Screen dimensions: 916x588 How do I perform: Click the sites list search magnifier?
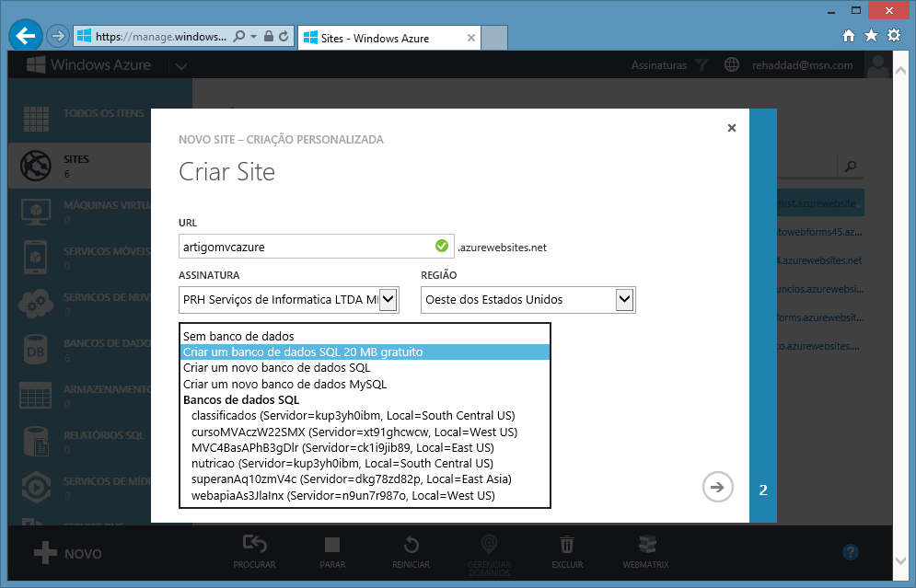(x=851, y=167)
